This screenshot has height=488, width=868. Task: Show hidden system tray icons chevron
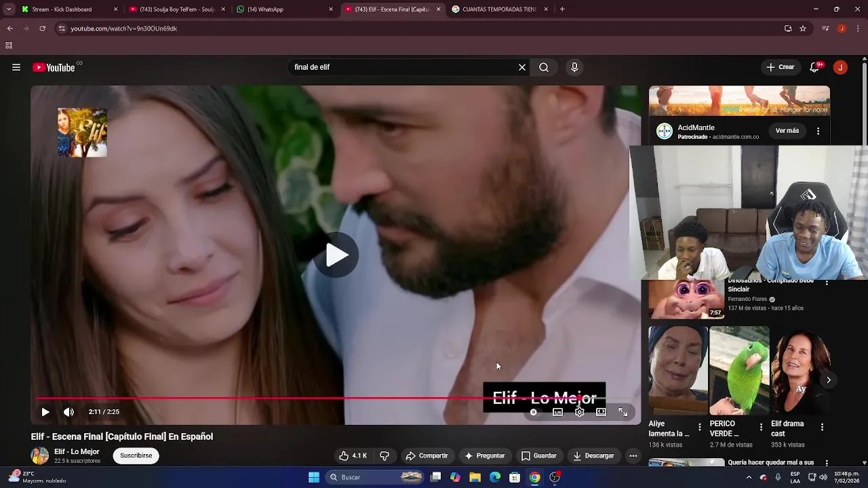tap(749, 477)
